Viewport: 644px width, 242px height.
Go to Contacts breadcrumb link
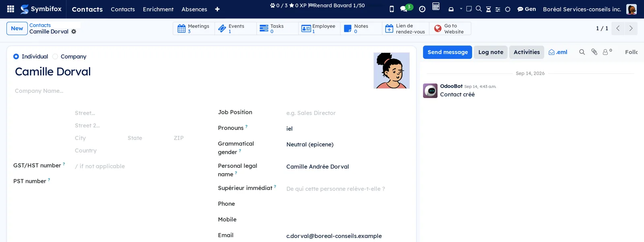pyautogui.click(x=40, y=25)
